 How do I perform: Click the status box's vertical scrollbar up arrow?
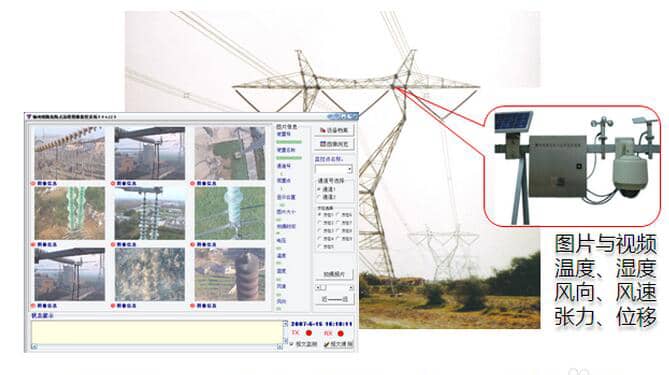285,324
